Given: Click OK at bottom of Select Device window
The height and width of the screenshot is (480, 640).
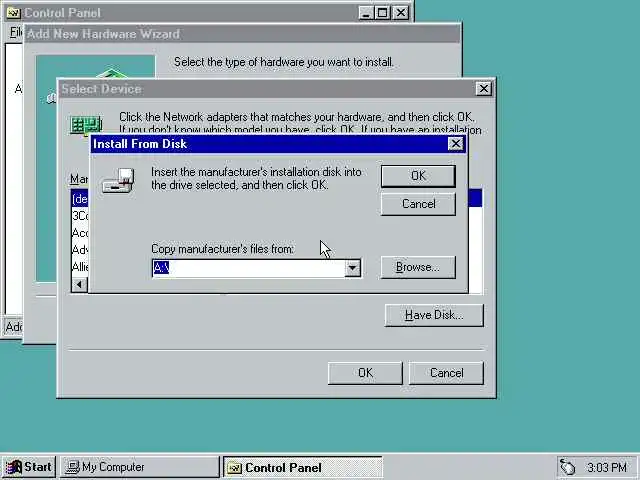Looking at the screenshot, I should coord(365,373).
